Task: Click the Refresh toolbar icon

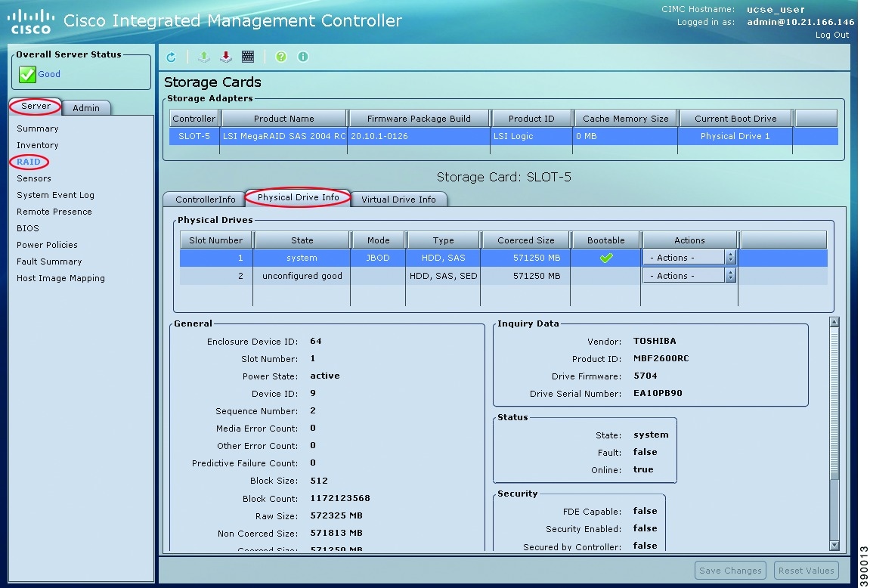Action: pos(172,57)
